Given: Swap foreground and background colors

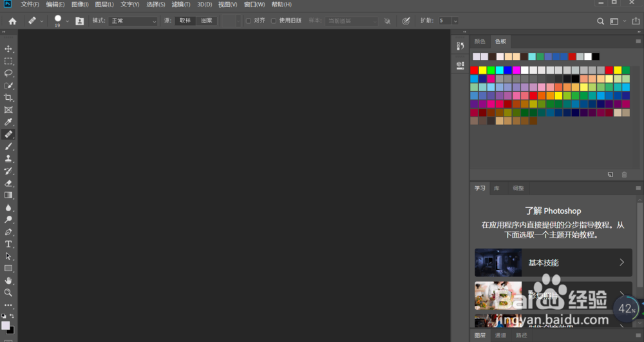Looking at the screenshot, I should point(12,316).
